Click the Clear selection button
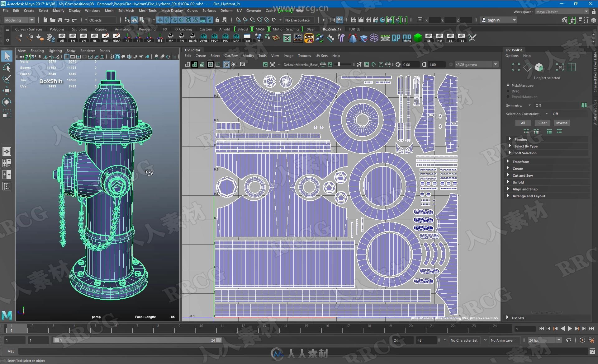This screenshot has height=364, width=598. (x=542, y=123)
